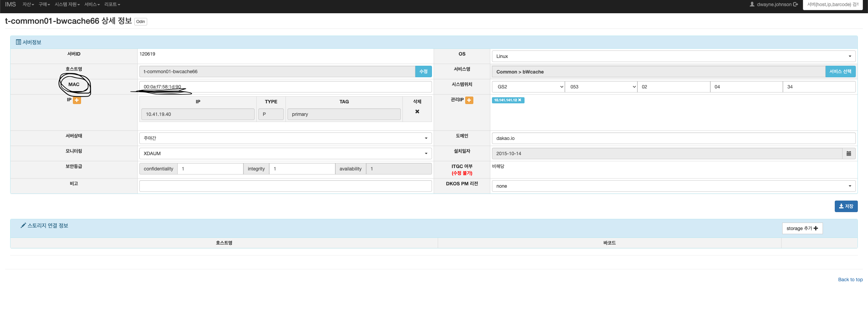Click the 호스트명 storage table header
868x309 pixels.
224,243
